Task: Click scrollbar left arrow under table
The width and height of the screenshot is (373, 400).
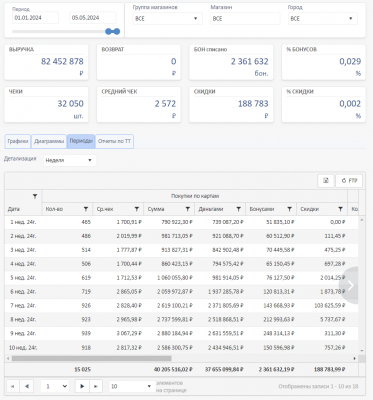Action: click(8, 359)
